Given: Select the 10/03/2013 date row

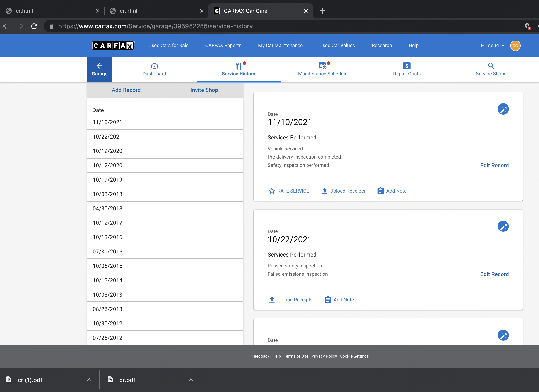Looking at the screenshot, I should point(165,295).
